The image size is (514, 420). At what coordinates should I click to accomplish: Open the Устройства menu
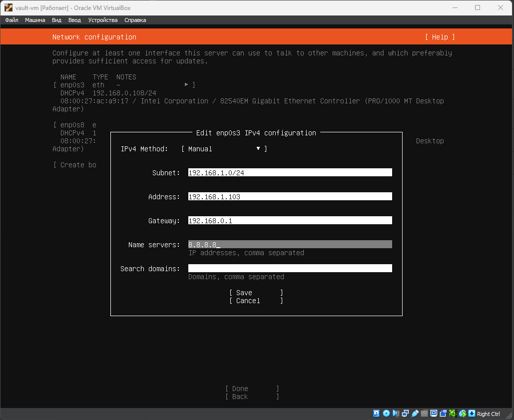[102, 20]
